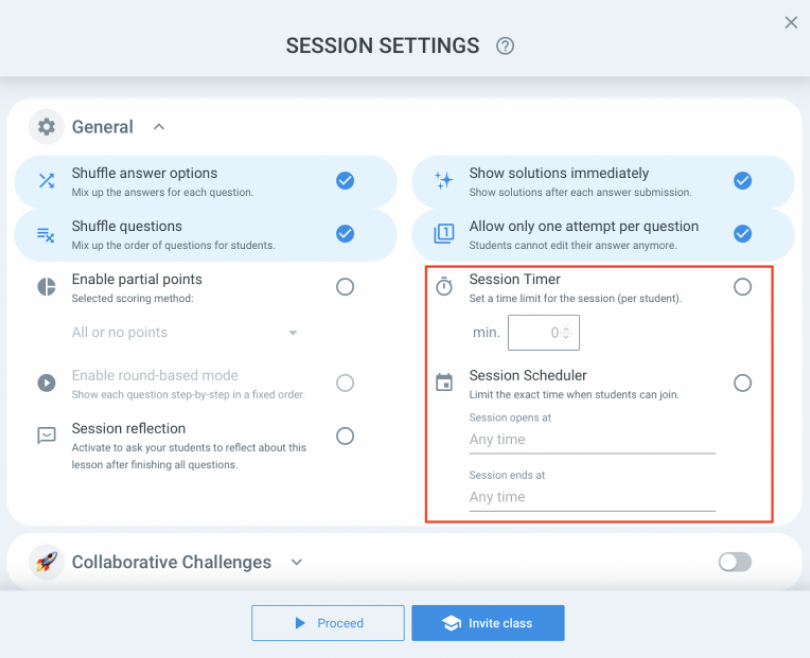
Task: Enable partial points option
Action: coord(345,287)
